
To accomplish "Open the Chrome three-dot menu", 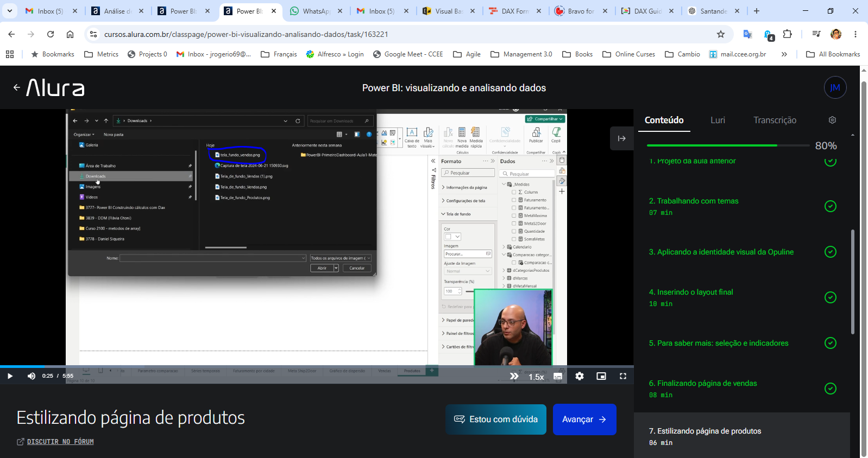I will pyautogui.click(x=855, y=34).
